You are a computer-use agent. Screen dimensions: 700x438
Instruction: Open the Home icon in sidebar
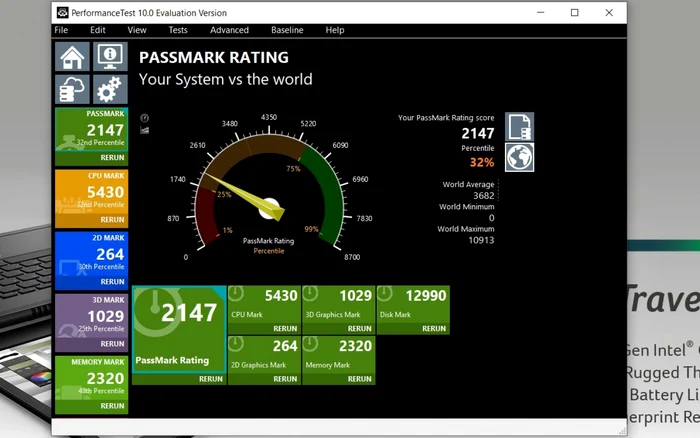[72, 57]
